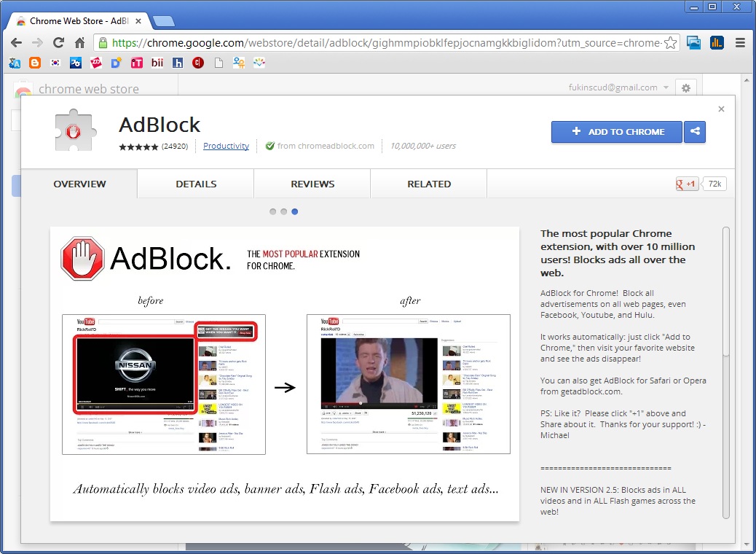Switch to the Overview tab
The width and height of the screenshot is (756, 554).
[79, 184]
